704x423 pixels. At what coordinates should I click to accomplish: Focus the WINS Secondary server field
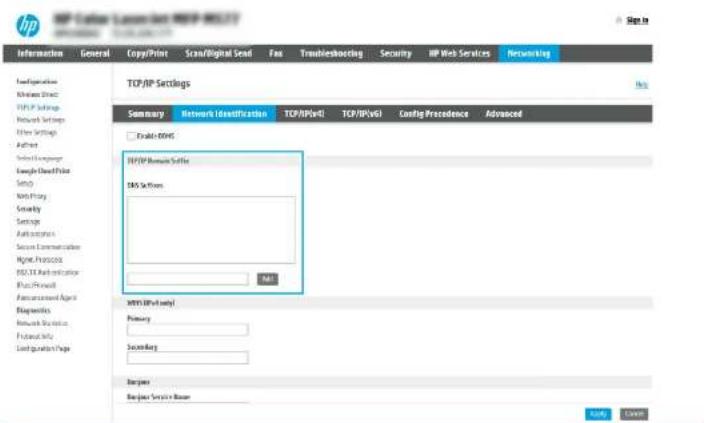(188, 358)
